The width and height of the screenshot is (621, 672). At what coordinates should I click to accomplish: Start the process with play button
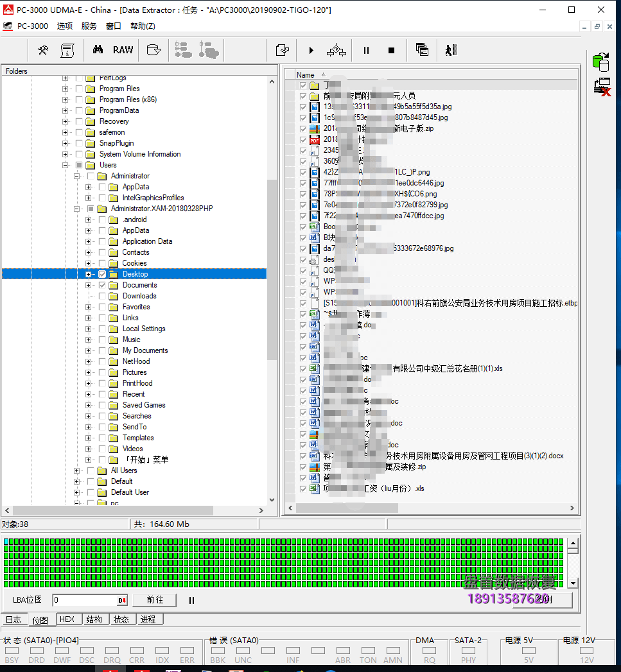(x=311, y=51)
